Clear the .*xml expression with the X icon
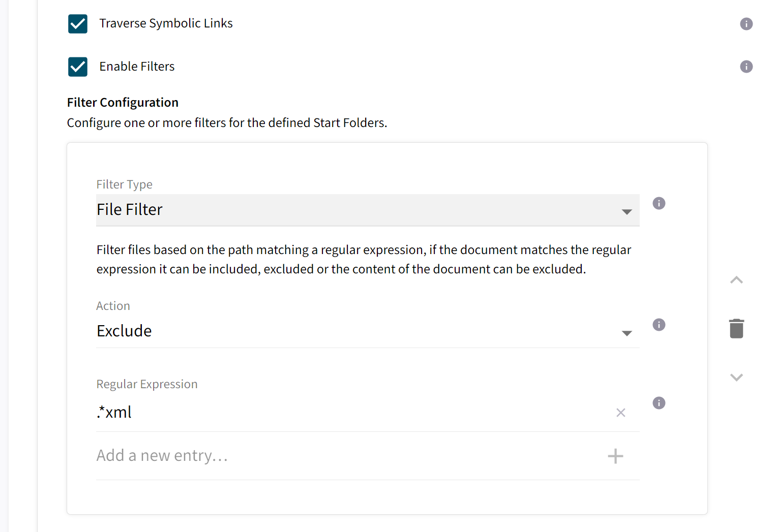Screen dimensions: 777x532 [x=620, y=413]
